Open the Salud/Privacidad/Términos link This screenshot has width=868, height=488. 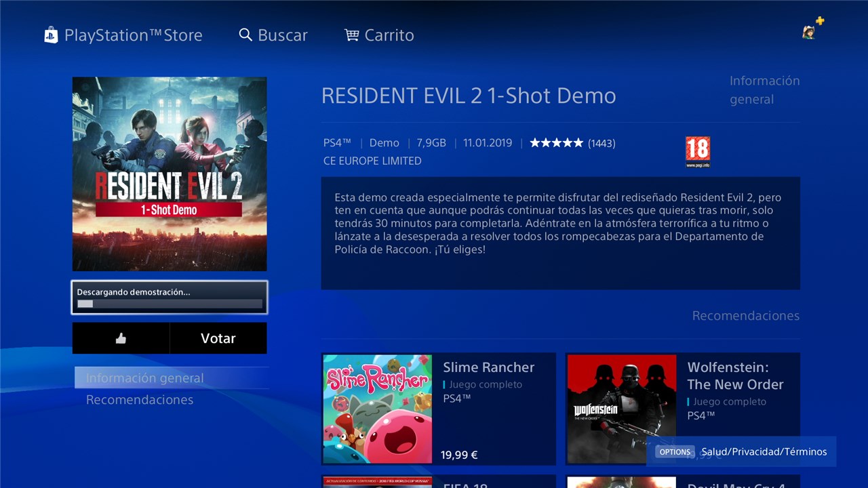click(764, 451)
